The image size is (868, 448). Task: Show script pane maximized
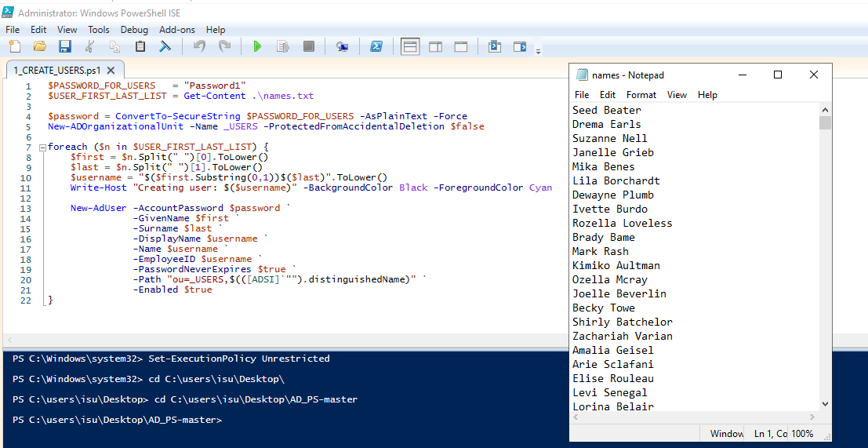461,46
